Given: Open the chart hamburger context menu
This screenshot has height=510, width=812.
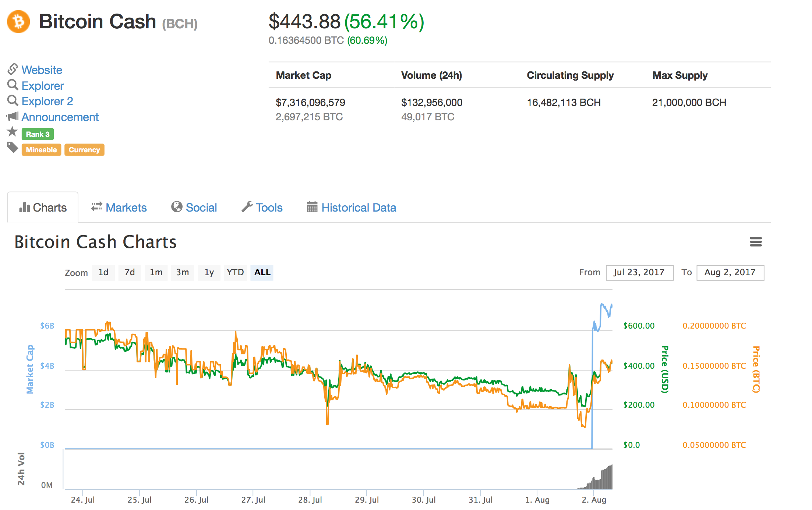Looking at the screenshot, I should (x=755, y=242).
